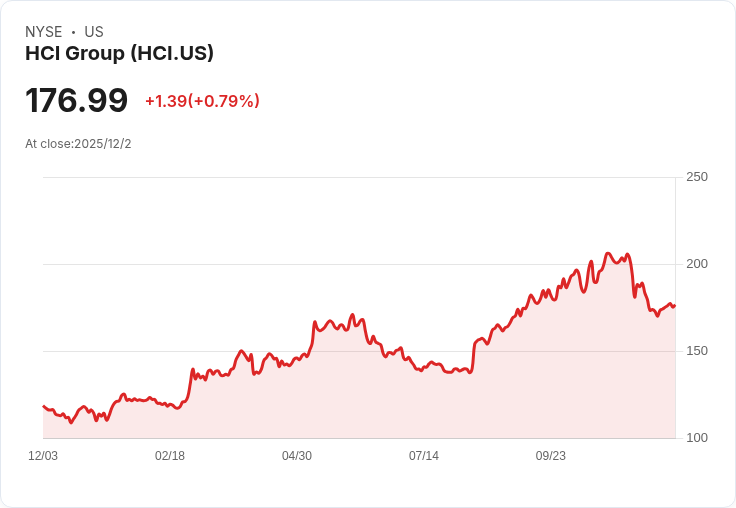
Task: Select the 04/30 date on x-axis
Action: 297,456
